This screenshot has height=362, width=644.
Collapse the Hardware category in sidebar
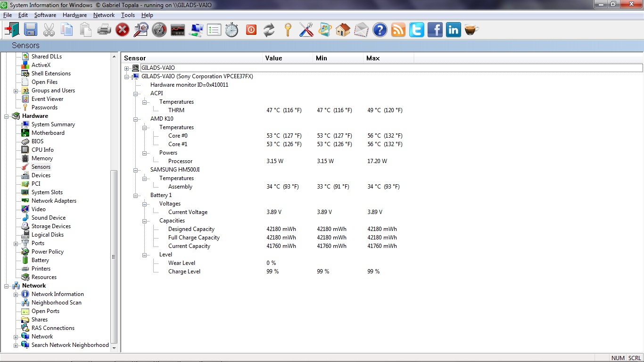click(x=7, y=116)
